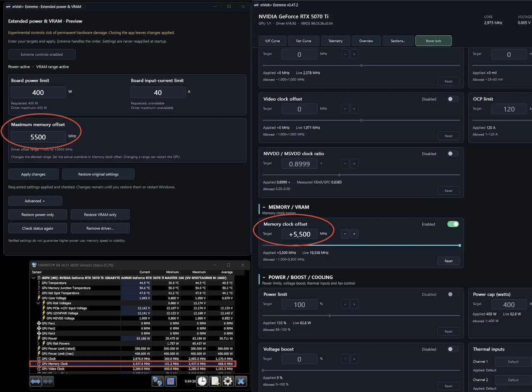Collapse the GPU Rail Voltages tree node
532x392 pixels.
pyautogui.click(x=39, y=303)
